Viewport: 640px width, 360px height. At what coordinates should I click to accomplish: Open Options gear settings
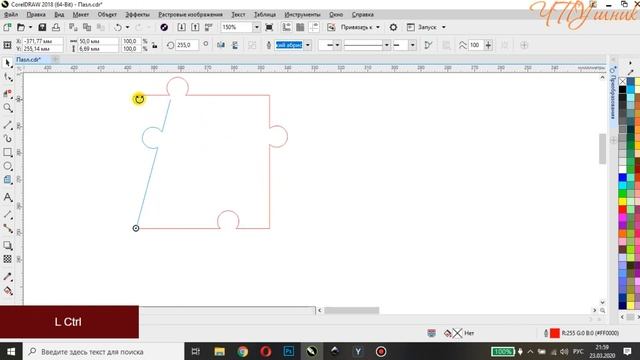click(x=393, y=27)
